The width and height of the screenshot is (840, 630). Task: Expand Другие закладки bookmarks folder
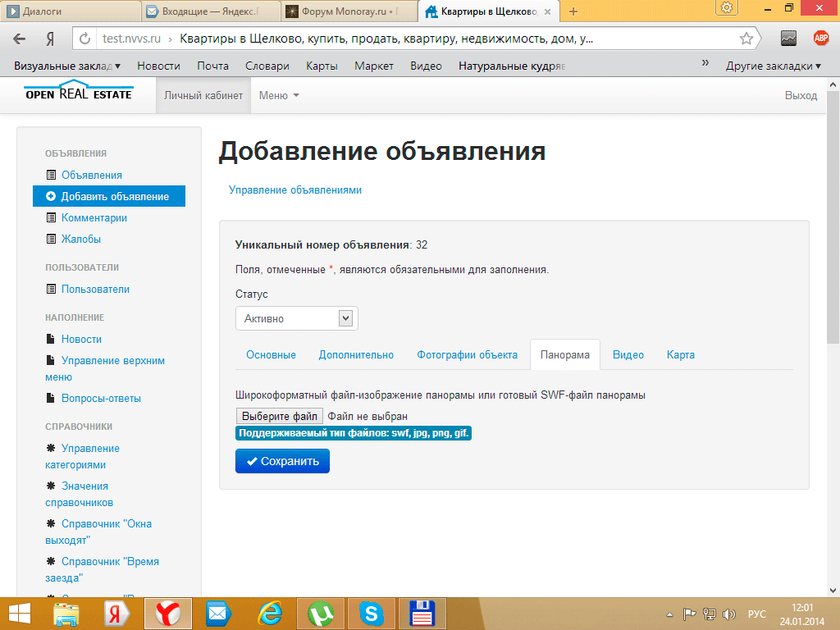(x=773, y=66)
